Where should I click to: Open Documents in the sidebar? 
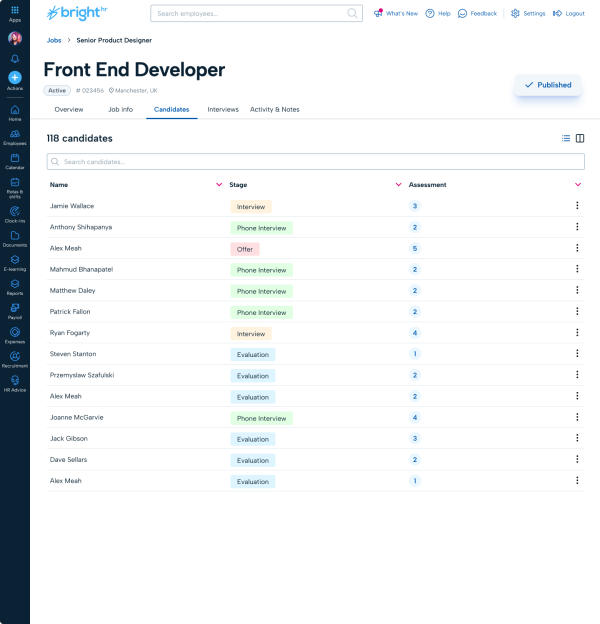tap(15, 239)
